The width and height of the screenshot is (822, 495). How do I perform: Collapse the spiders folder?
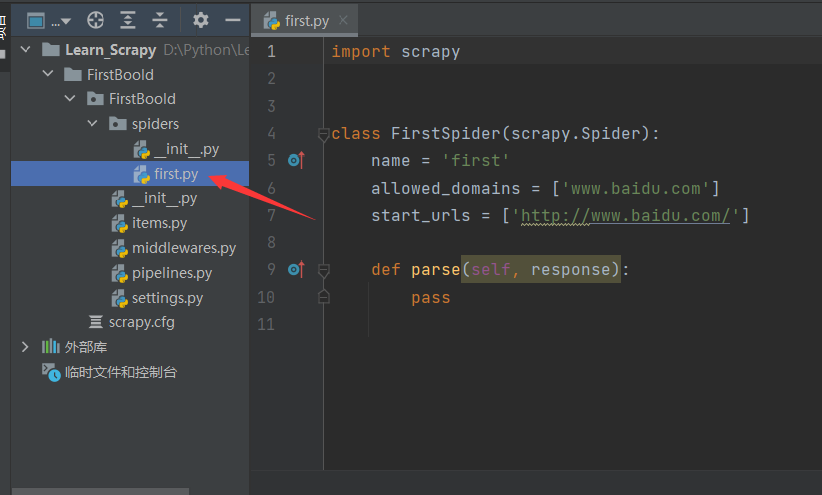point(92,124)
